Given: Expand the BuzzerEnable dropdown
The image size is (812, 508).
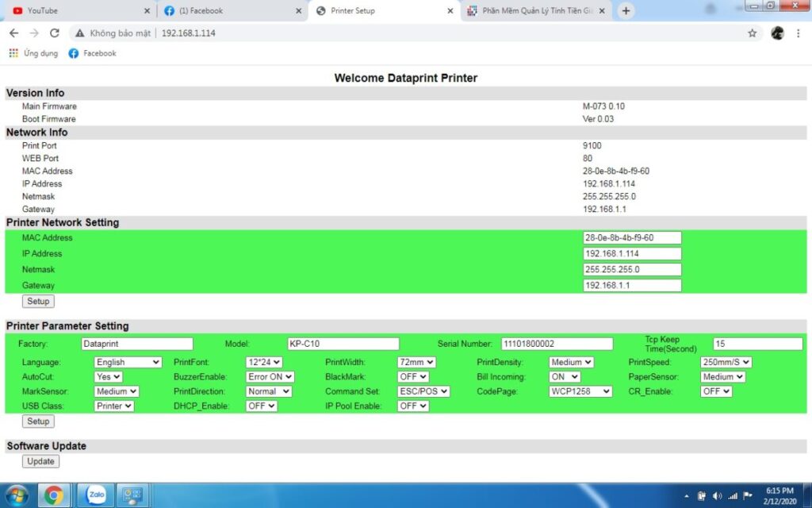Looking at the screenshot, I should coord(270,377).
